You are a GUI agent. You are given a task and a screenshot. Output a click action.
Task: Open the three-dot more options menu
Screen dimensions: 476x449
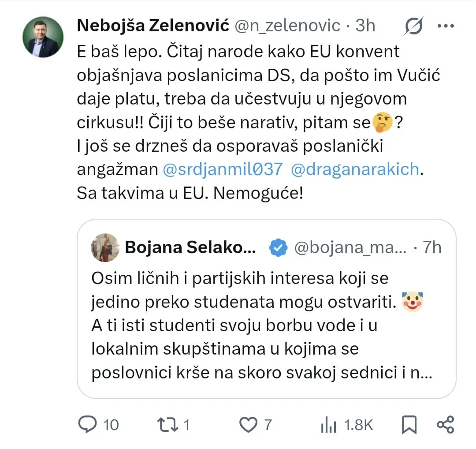click(x=446, y=26)
